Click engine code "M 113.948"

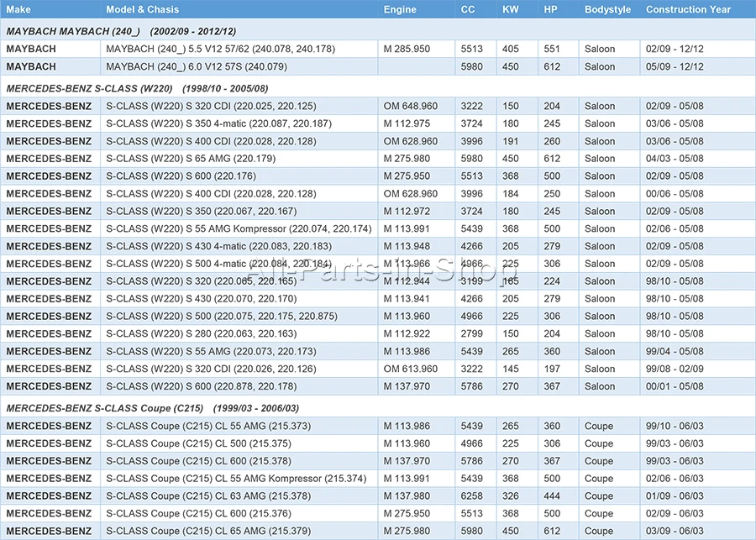pyautogui.click(x=407, y=246)
